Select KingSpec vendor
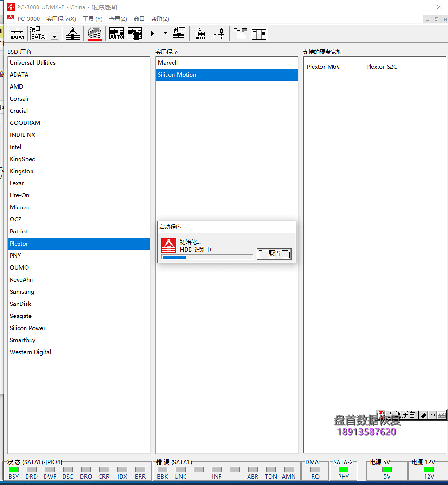 79,159
